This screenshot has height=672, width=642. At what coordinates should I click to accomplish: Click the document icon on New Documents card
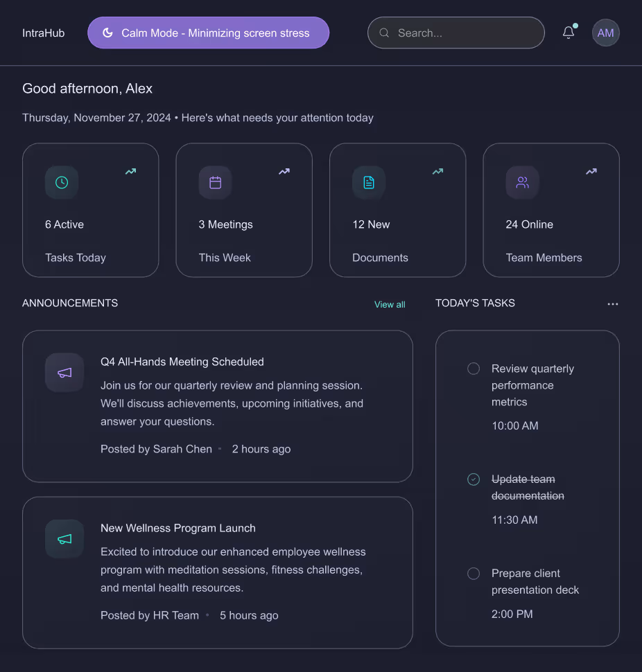(x=368, y=182)
